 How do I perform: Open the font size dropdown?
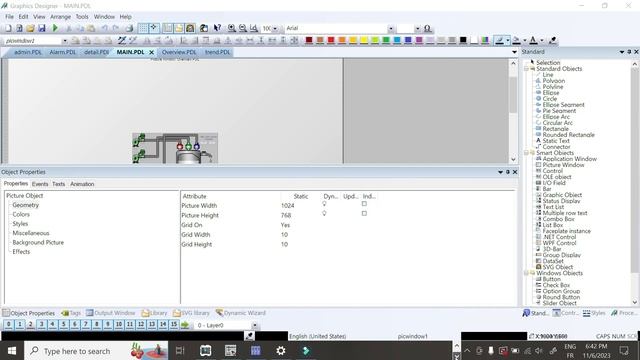(417, 29)
